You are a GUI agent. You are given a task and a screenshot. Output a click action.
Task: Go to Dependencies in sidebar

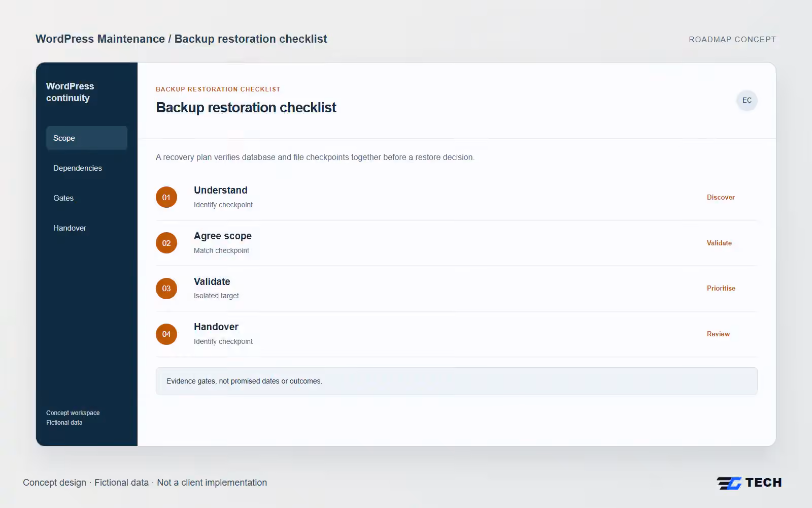tap(87, 168)
